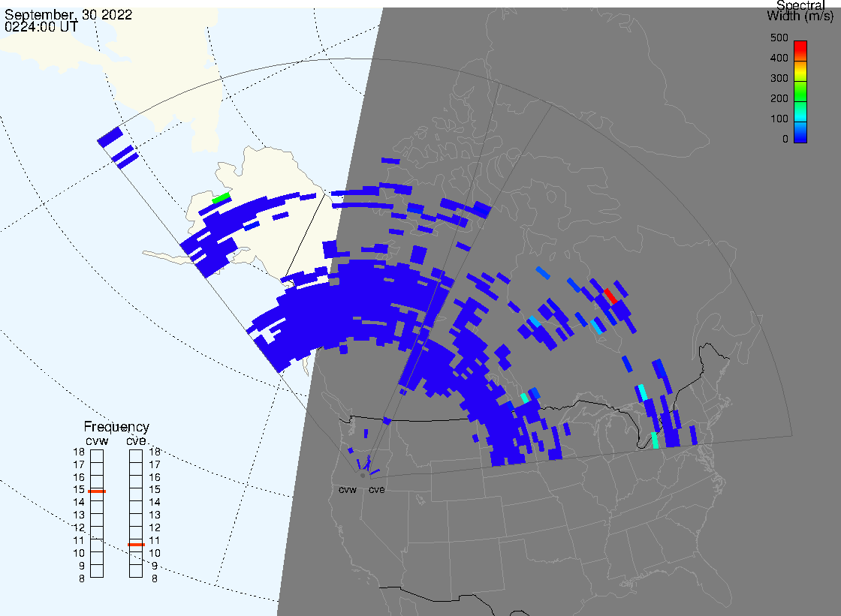Screen dimensions: 841x616
Task: Click the red cve frequency marker near 11
Action: (x=136, y=545)
